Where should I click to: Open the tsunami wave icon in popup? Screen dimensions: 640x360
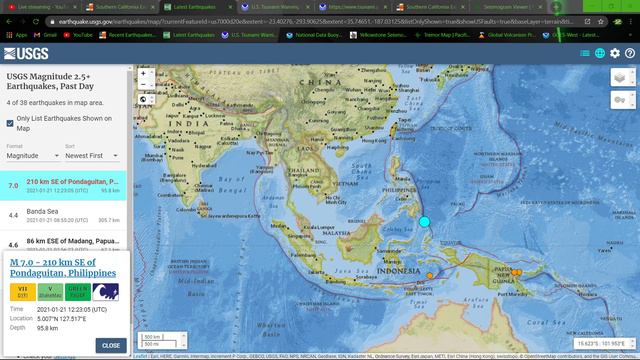click(105, 292)
